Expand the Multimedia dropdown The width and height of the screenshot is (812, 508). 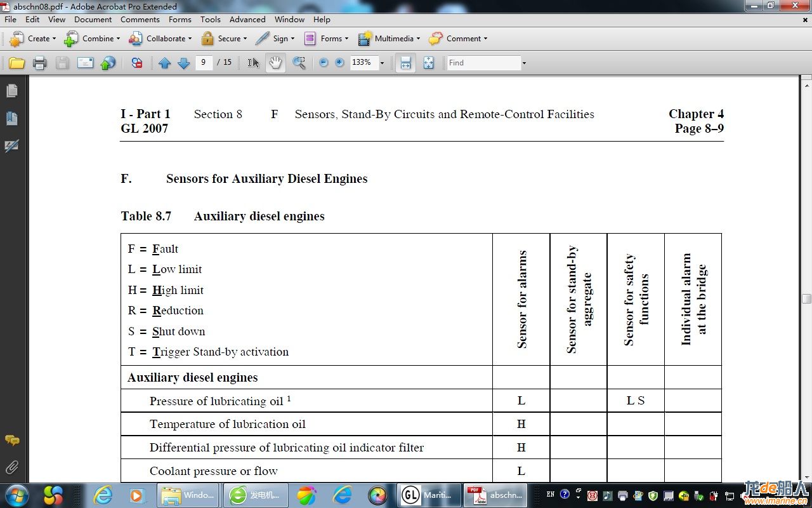tap(389, 39)
